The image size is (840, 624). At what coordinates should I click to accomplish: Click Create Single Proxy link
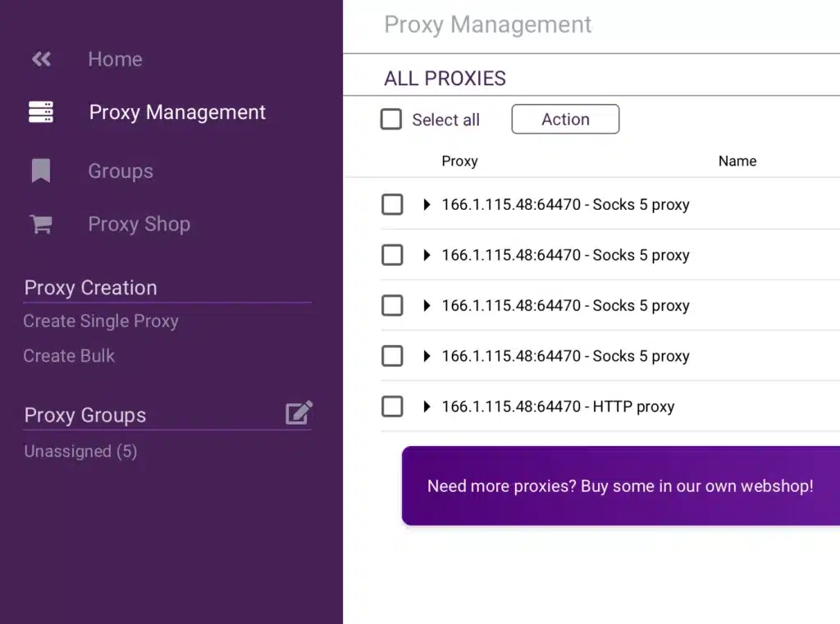point(101,321)
